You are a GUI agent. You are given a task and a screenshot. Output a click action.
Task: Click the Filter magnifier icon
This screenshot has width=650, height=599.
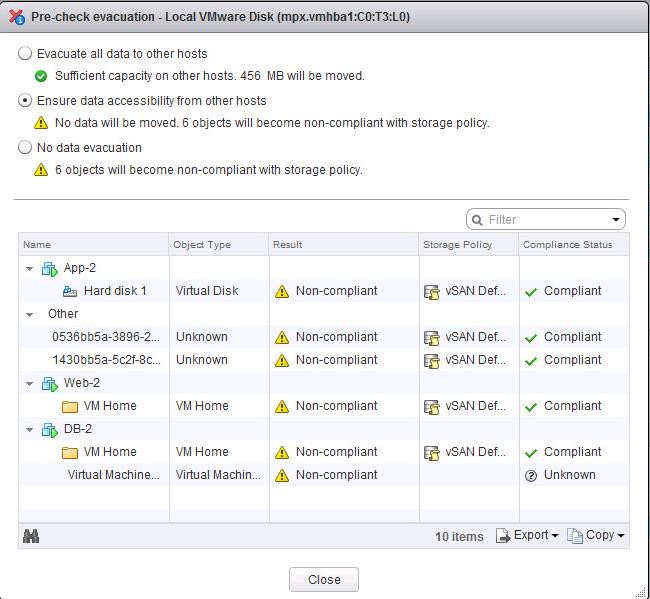coord(477,220)
